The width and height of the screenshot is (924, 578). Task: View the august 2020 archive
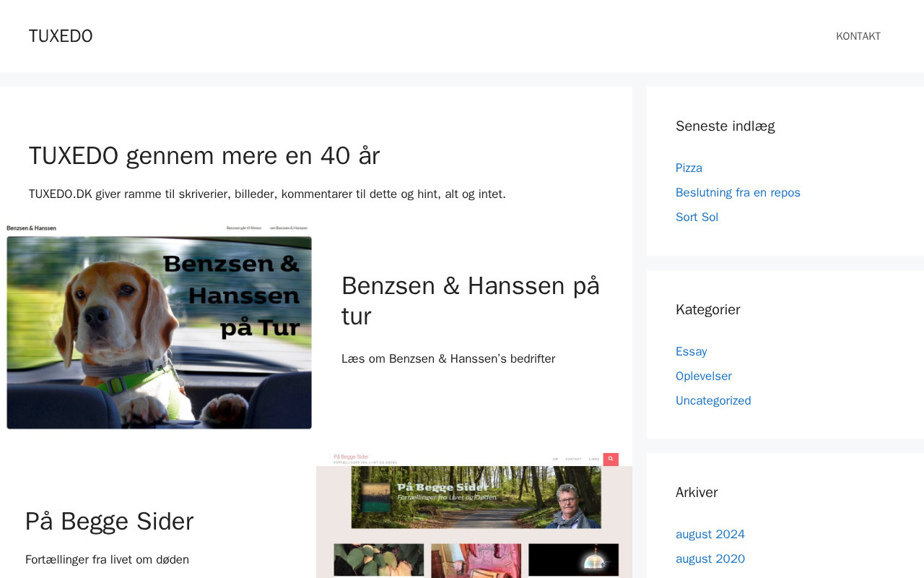click(710, 559)
